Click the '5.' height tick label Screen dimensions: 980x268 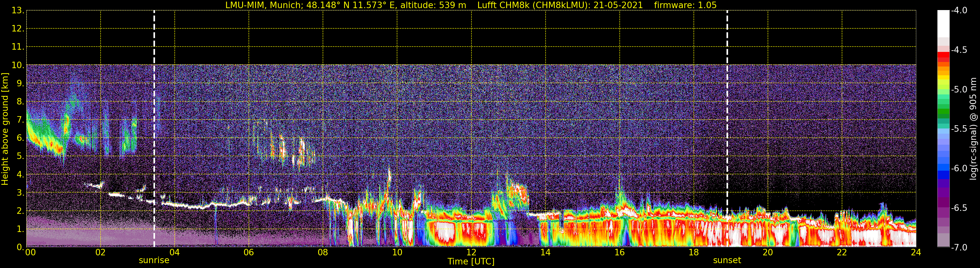tap(20, 156)
